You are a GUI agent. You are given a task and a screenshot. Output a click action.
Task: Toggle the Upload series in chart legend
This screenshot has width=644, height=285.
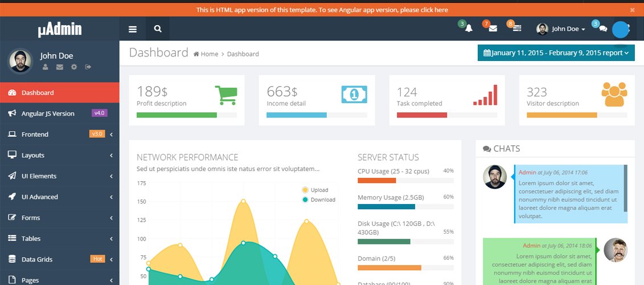319,190
